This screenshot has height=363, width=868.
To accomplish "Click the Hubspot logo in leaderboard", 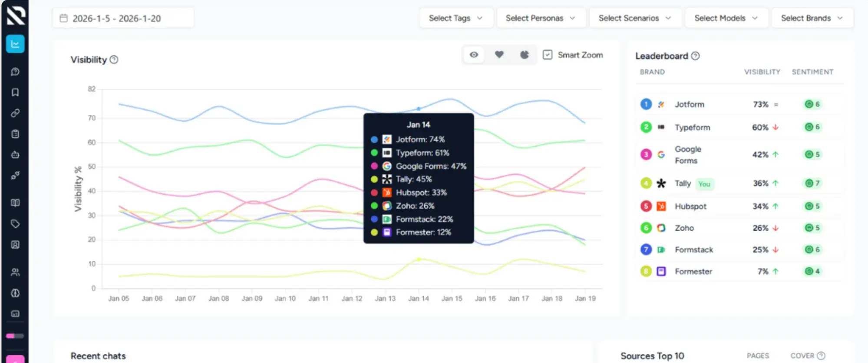I will (x=661, y=206).
